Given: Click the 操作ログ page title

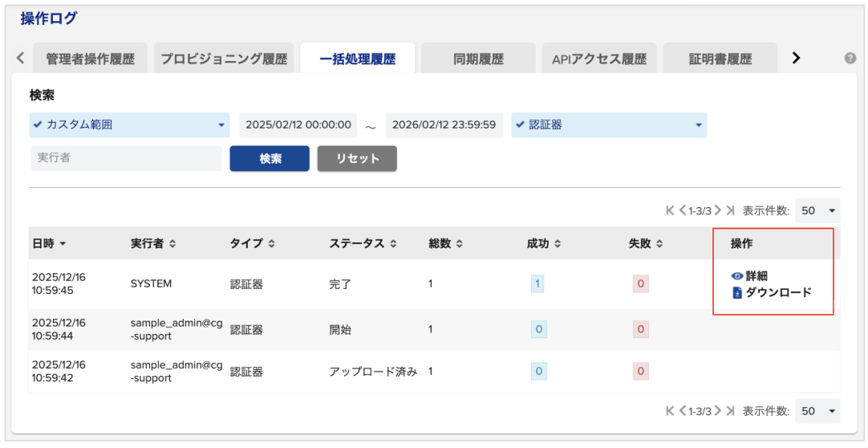Looking at the screenshot, I should pos(49,18).
